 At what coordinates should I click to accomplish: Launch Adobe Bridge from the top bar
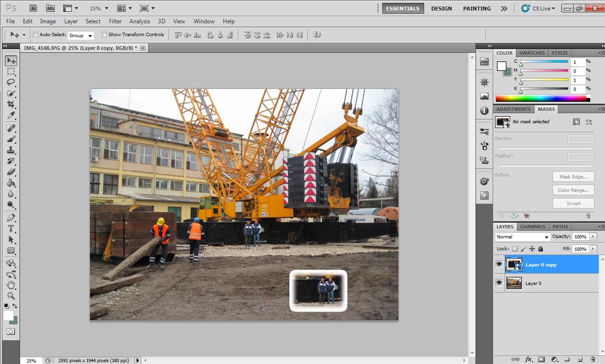tap(33, 8)
